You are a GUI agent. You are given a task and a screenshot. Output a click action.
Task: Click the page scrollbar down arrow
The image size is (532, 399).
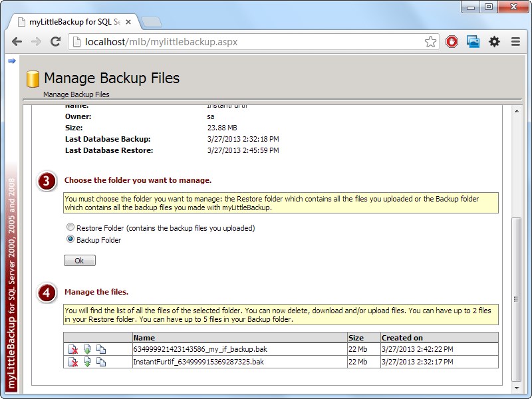[517, 388]
